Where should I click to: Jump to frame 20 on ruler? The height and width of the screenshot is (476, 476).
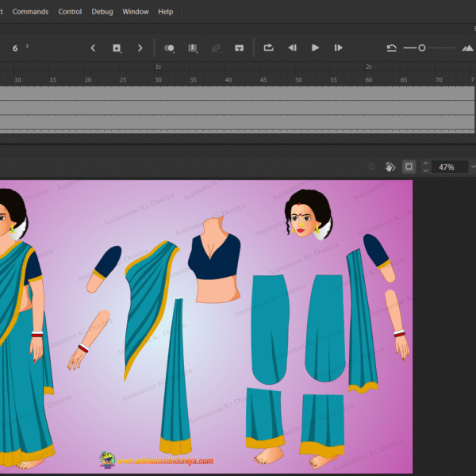tap(88, 80)
